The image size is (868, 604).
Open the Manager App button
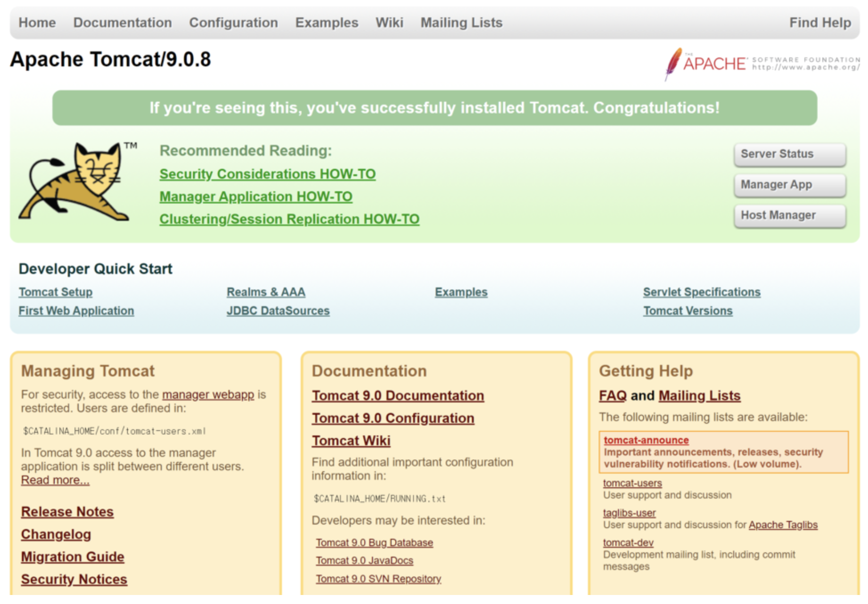(x=790, y=185)
